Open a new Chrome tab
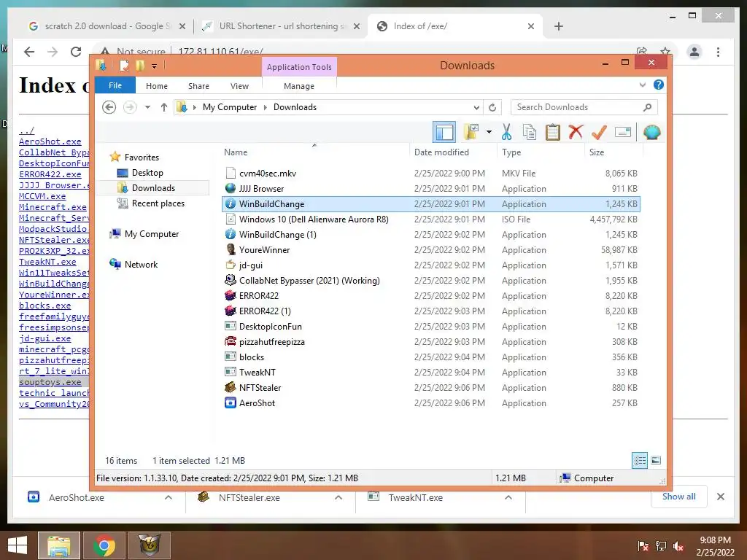Image resolution: width=747 pixels, height=560 pixels. coord(558,26)
